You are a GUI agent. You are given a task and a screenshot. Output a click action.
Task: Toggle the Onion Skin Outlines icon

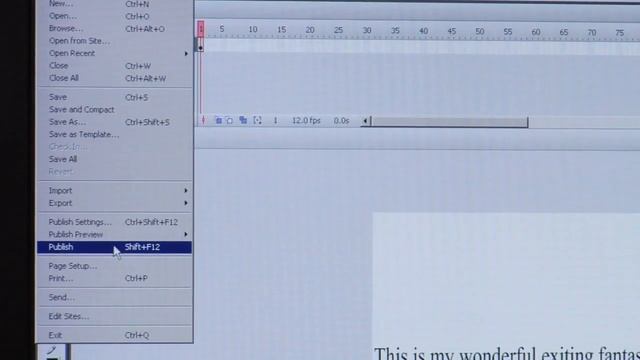[230, 120]
